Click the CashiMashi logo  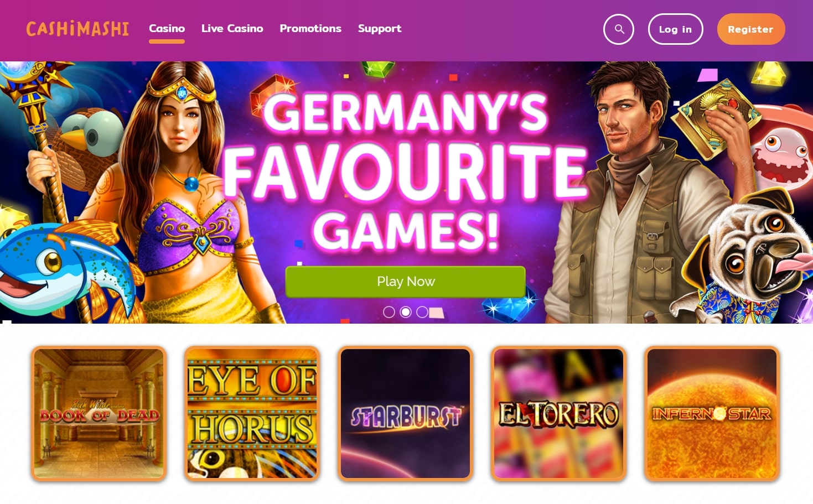click(77, 29)
